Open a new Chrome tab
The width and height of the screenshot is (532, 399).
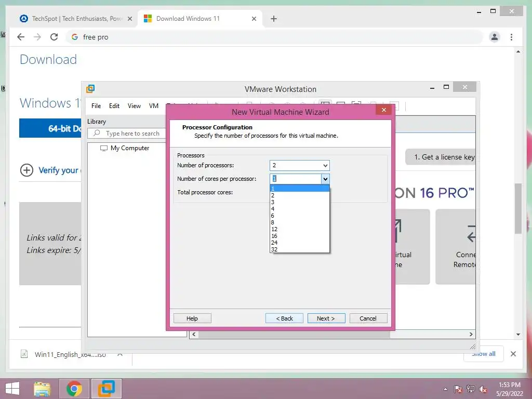coord(273,19)
